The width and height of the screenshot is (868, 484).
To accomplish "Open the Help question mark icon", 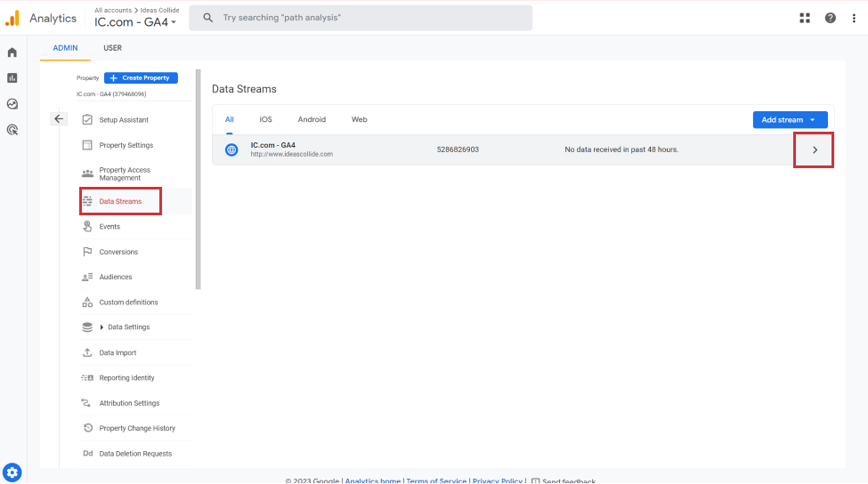I will (831, 19).
